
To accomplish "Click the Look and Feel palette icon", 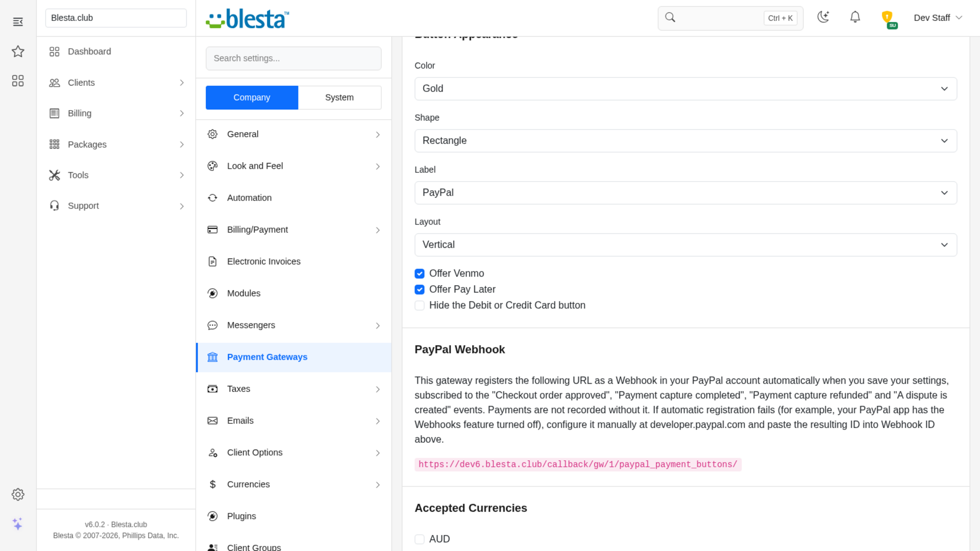I will [x=213, y=166].
